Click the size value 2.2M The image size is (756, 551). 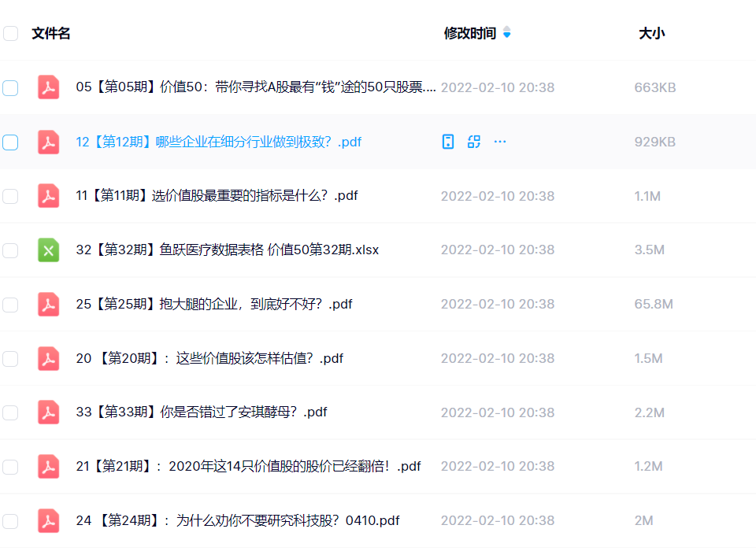[x=649, y=412]
